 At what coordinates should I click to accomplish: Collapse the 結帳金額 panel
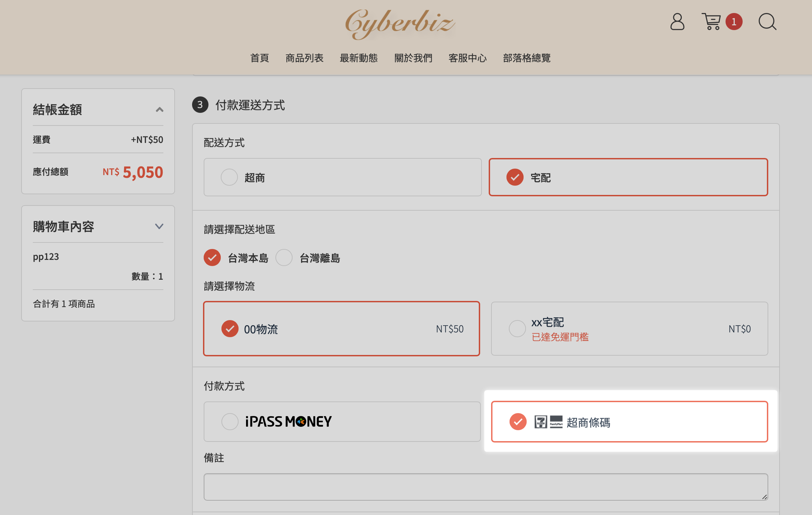click(x=159, y=110)
